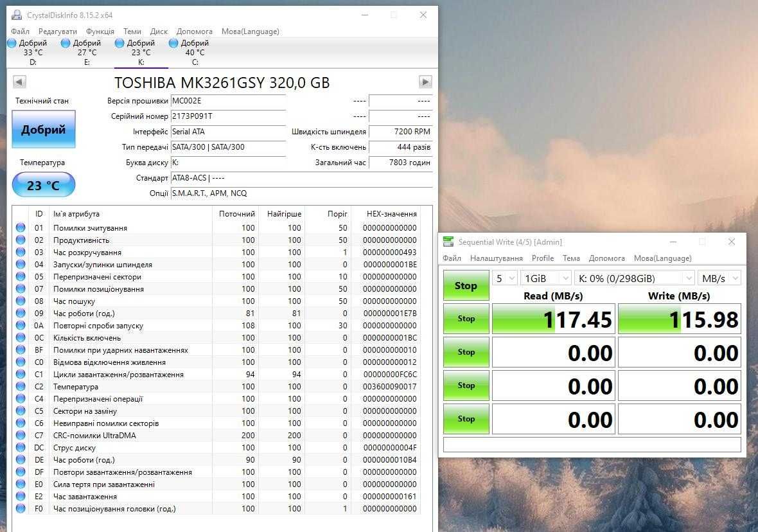
Task: Click attribute name Сила тертя при завантаженні
Action: [104, 484]
